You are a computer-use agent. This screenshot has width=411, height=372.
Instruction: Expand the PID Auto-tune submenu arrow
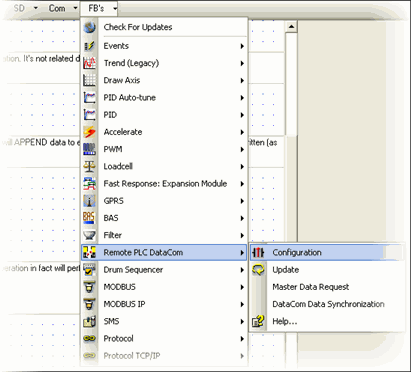point(242,98)
